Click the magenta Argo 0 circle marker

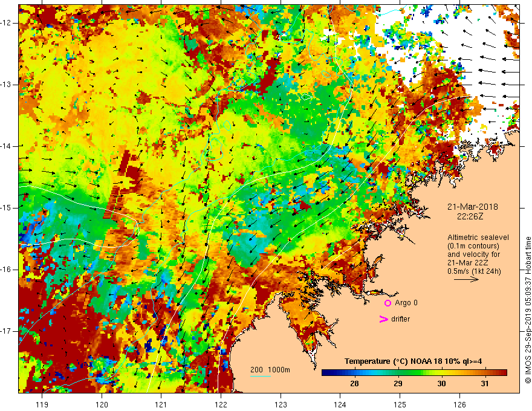point(388,303)
